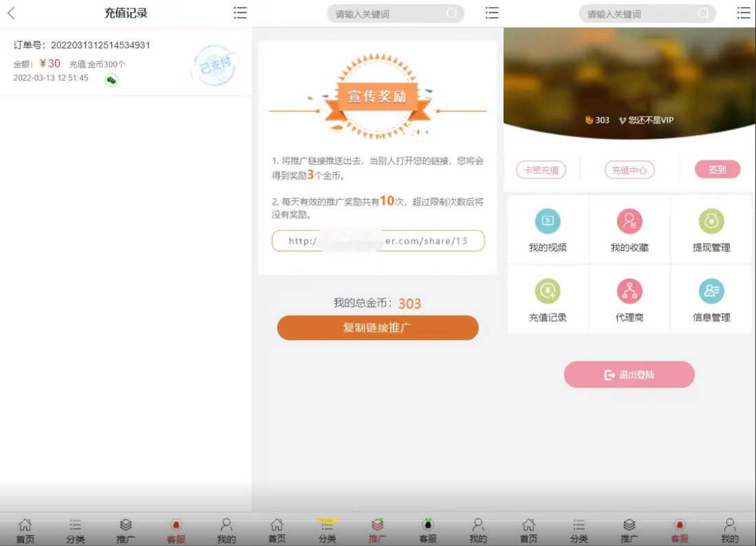Click the keyword search box above the 宣传奖励 card

(x=389, y=14)
